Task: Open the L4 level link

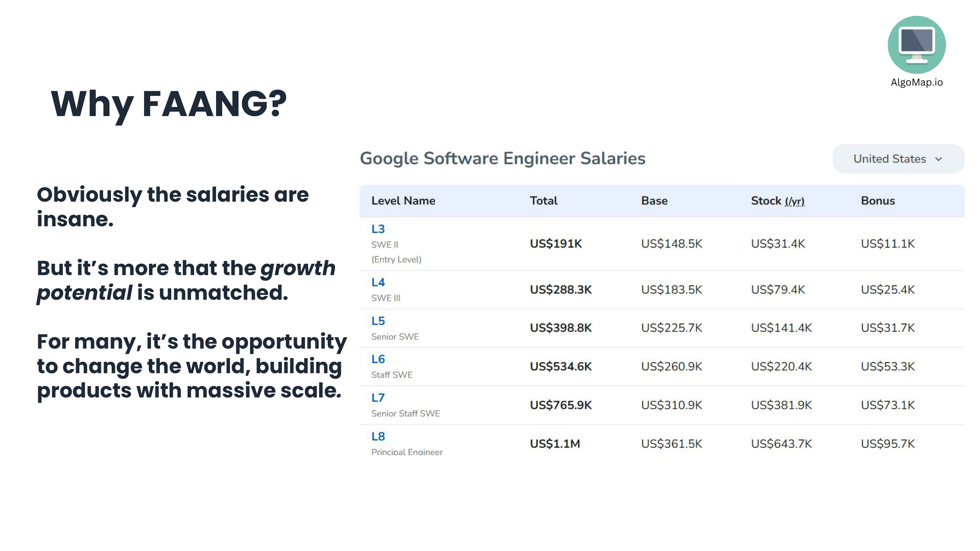Action: 378,282
